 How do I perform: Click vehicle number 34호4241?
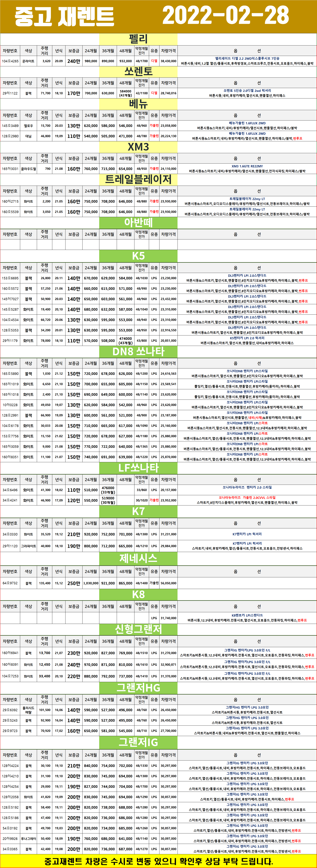coord(10,500)
